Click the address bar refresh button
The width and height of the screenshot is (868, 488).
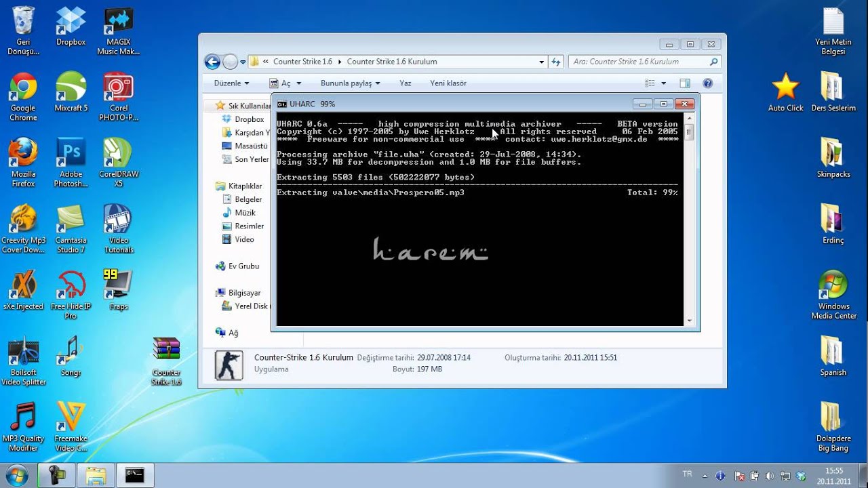(556, 62)
